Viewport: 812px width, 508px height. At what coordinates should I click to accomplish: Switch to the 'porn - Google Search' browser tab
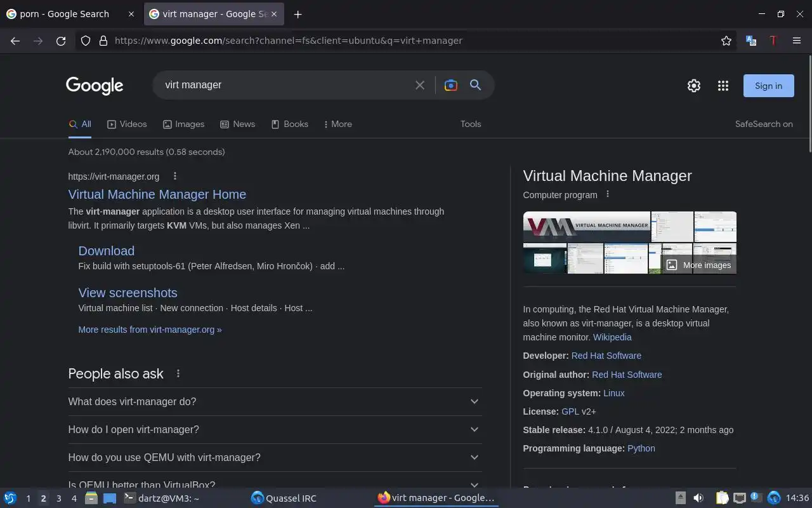point(70,14)
